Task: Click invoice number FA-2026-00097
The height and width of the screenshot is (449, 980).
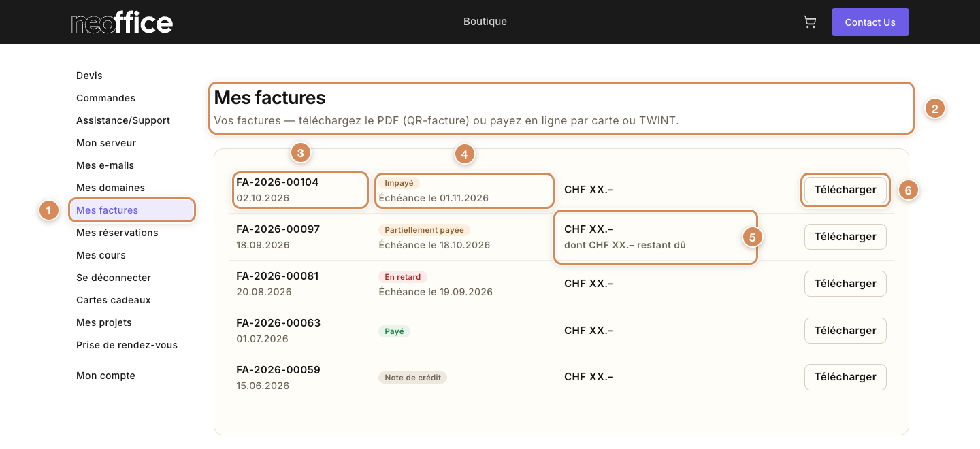Action: 278,229
